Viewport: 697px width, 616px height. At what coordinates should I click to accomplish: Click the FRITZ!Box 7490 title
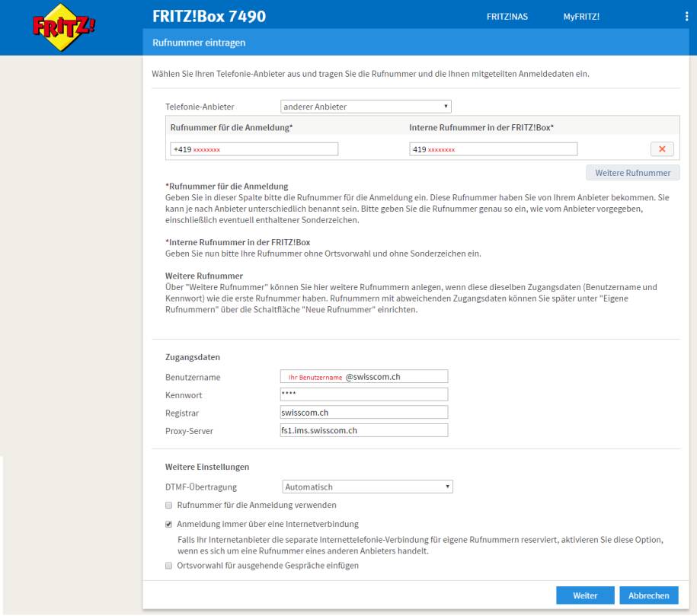click(x=209, y=17)
